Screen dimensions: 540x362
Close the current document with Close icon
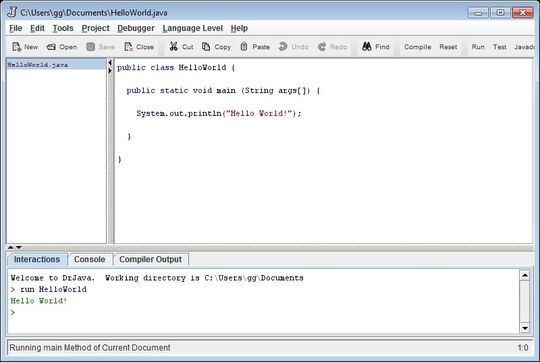pyautogui.click(x=128, y=47)
